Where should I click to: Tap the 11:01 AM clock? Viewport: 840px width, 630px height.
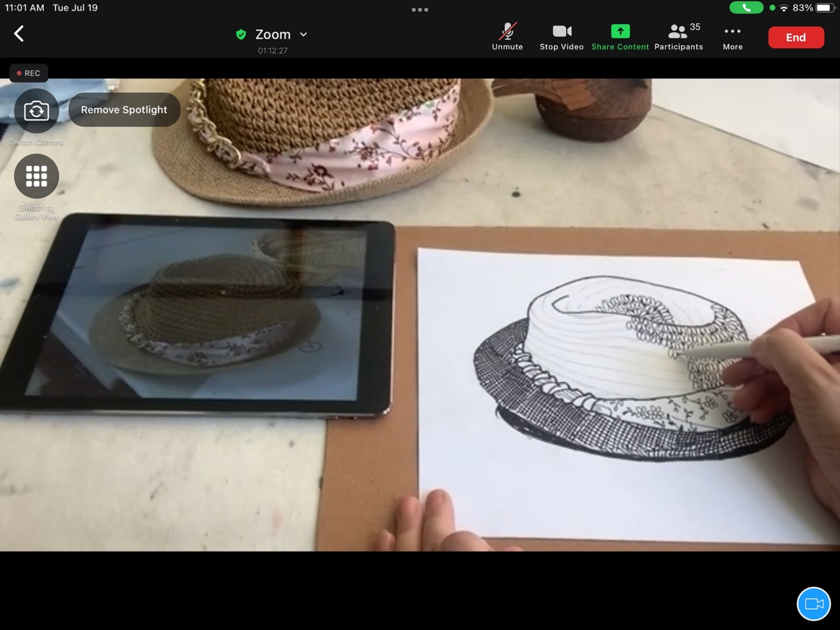tap(24, 8)
